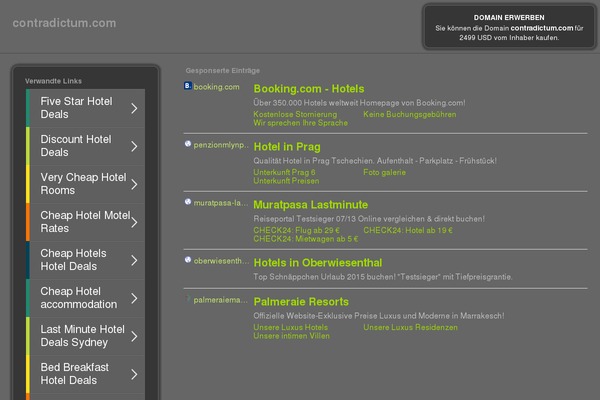600x400 pixels.
Task: Click description Top Schnäppchen Urlaub 2015
Action: (383, 277)
